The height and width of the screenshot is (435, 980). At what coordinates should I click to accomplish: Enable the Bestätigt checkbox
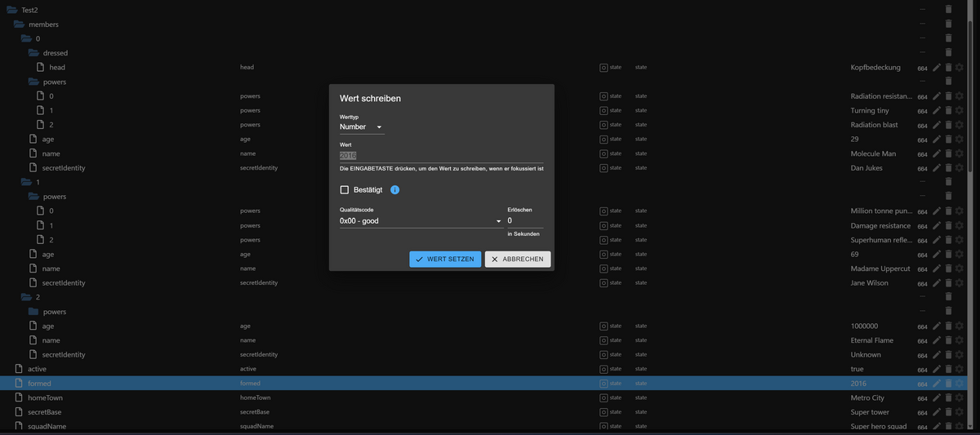tap(345, 190)
